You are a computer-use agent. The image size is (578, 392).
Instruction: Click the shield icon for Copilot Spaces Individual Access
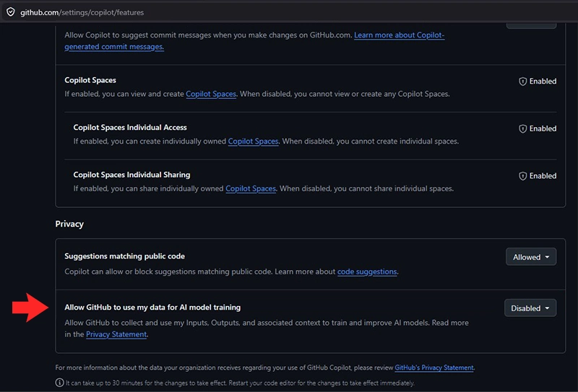click(522, 129)
